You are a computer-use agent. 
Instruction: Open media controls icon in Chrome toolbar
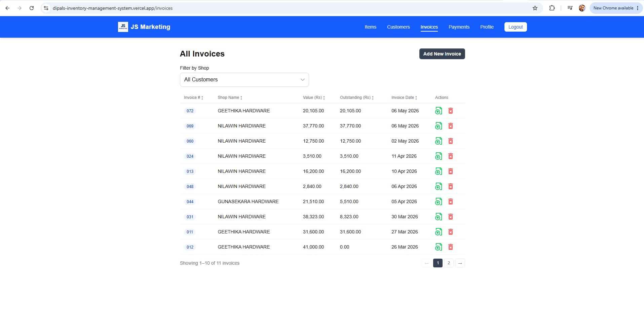point(570,8)
